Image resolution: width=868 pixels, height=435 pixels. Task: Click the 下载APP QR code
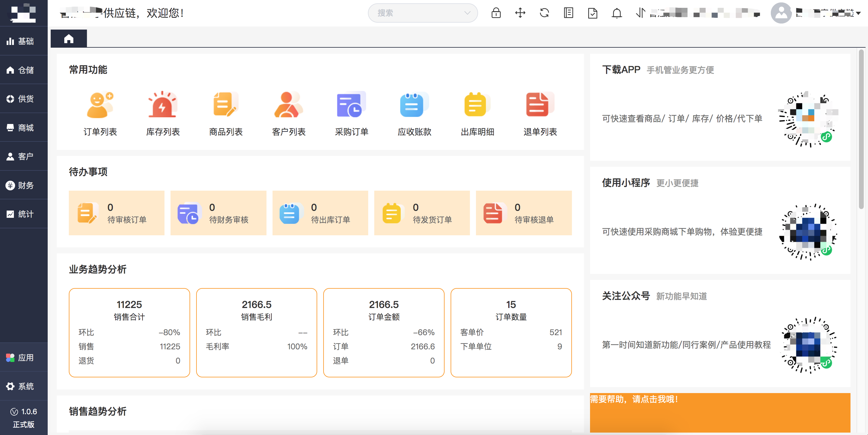[808, 119]
